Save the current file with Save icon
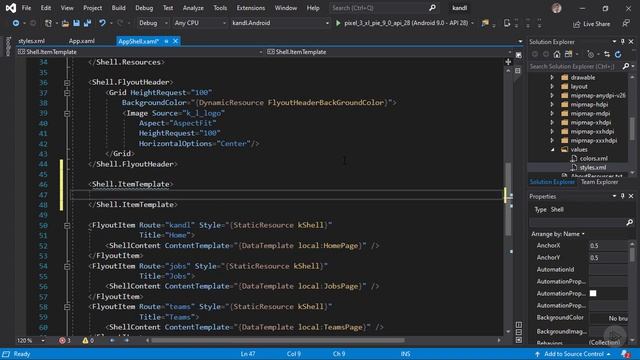This screenshot has height=360, width=640. [76, 23]
